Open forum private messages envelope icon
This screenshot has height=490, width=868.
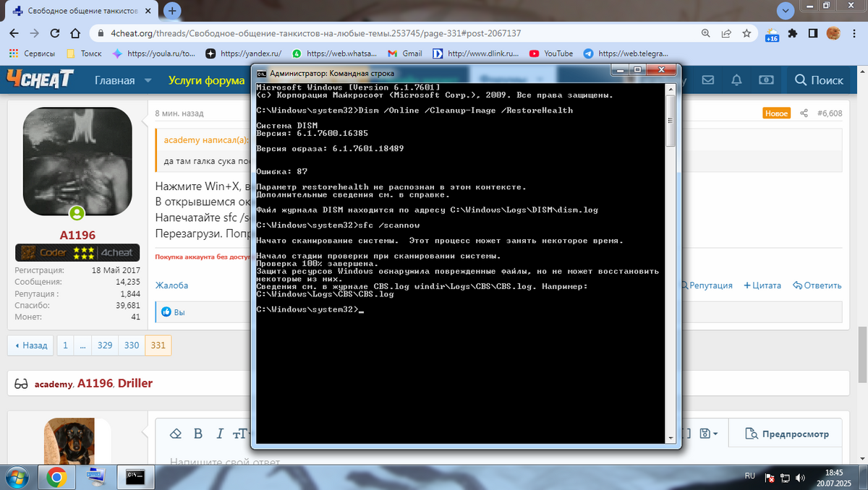point(708,79)
